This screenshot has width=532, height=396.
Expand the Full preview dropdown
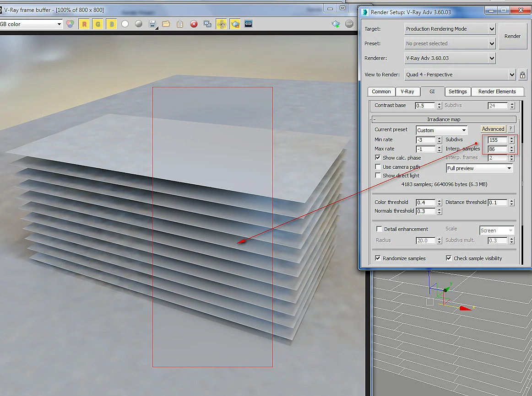(479, 168)
